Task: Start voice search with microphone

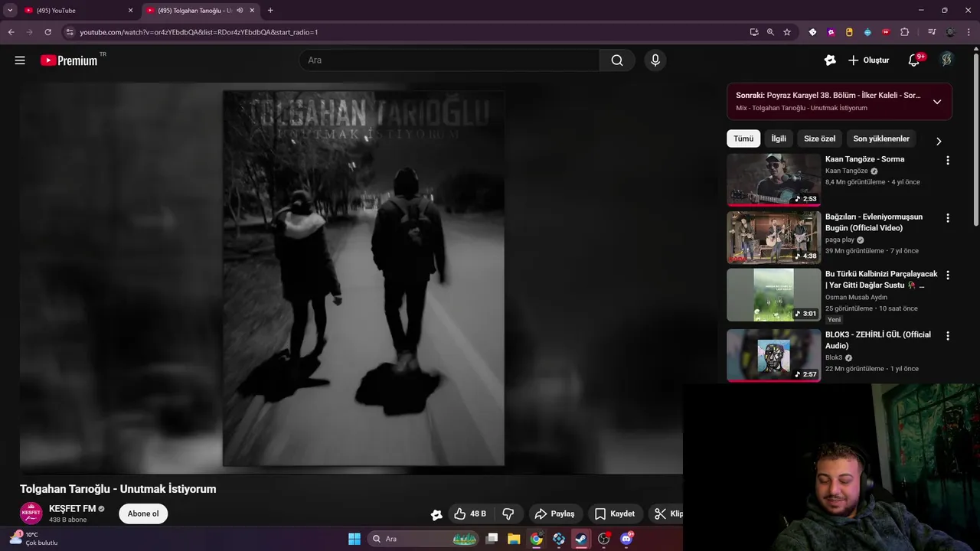Action: 655,60
